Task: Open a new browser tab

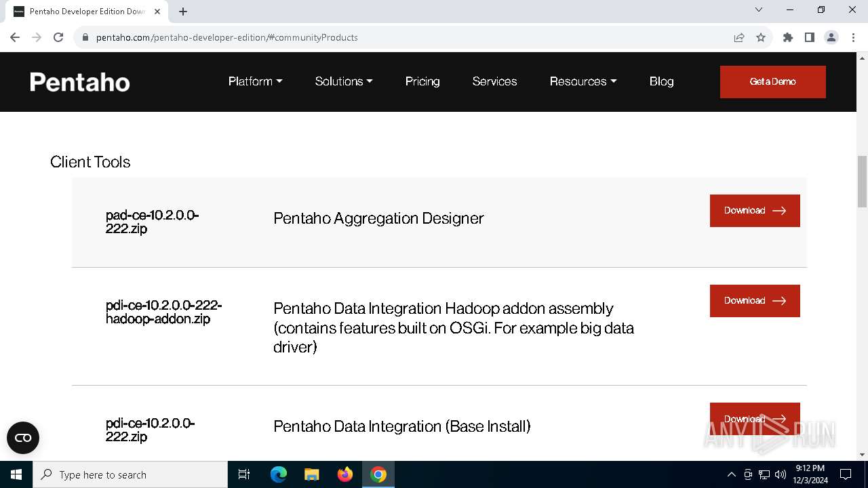Action: [x=183, y=12]
